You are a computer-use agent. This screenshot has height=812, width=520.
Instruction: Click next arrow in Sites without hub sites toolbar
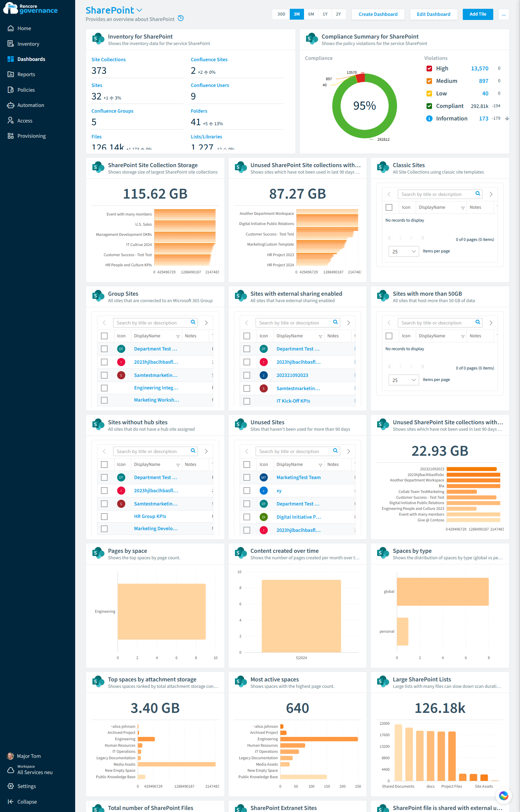pyautogui.click(x=206, y=451)
